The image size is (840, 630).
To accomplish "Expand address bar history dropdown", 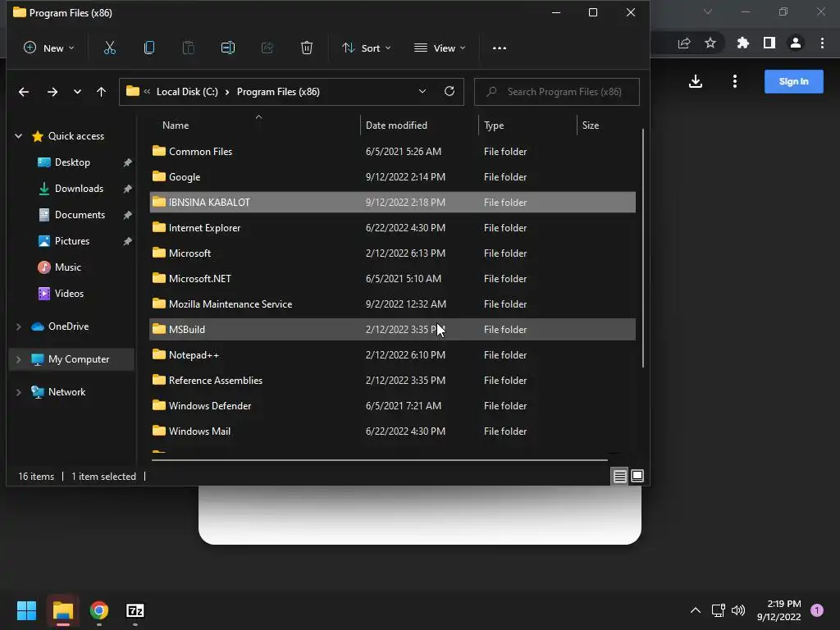I will coord(422,92).
